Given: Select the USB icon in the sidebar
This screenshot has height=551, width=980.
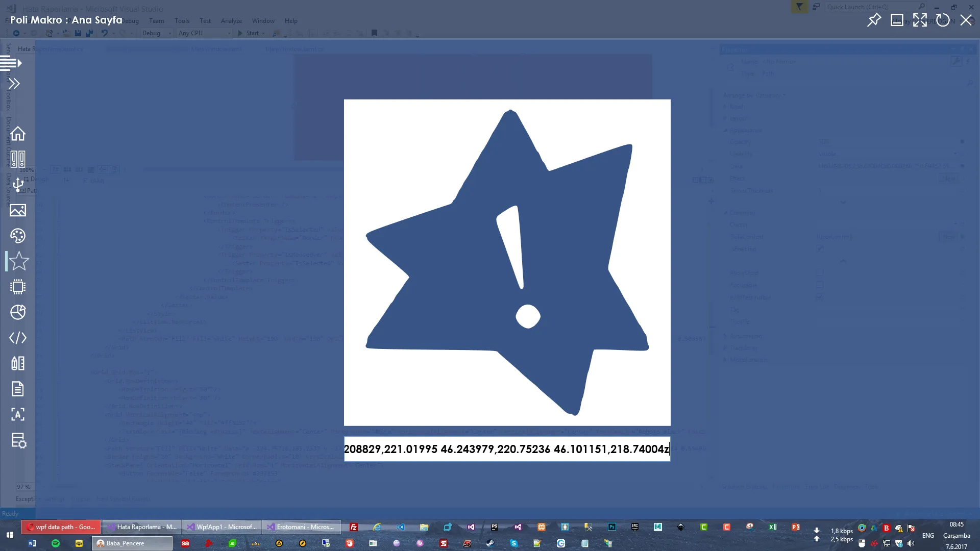Looking at the screenshot, I should click(x=18, y=185).
